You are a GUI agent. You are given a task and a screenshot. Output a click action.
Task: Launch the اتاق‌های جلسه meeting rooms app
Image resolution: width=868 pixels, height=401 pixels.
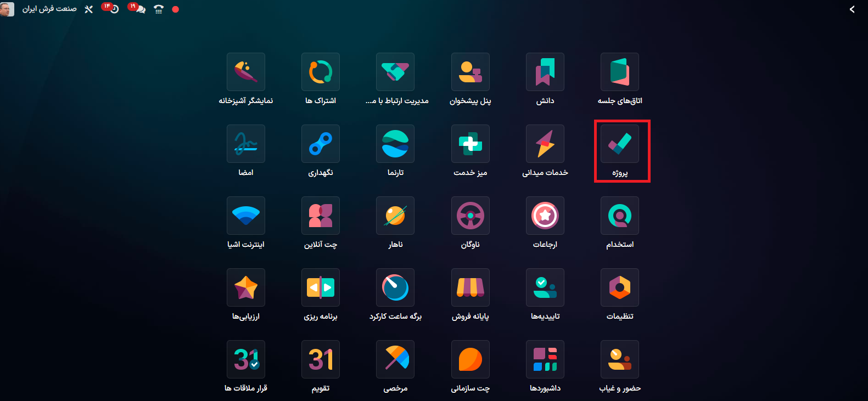pyautogui.click(x=619, y=72)
